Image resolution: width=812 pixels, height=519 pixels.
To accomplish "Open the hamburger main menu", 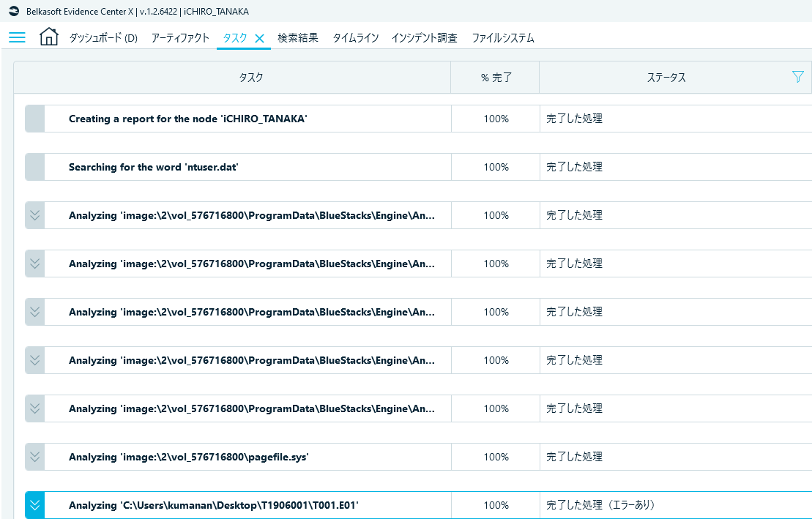I will click(x=17, y=37).
